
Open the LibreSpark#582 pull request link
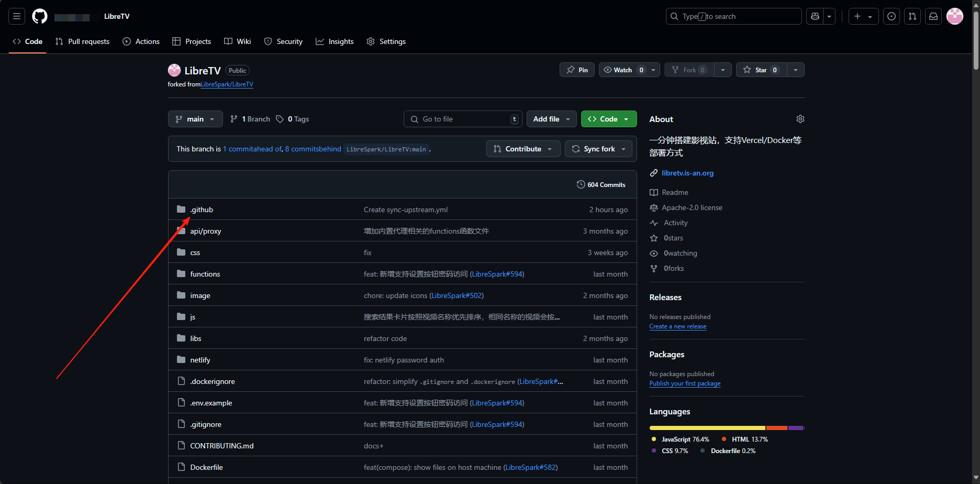(531, 467)
